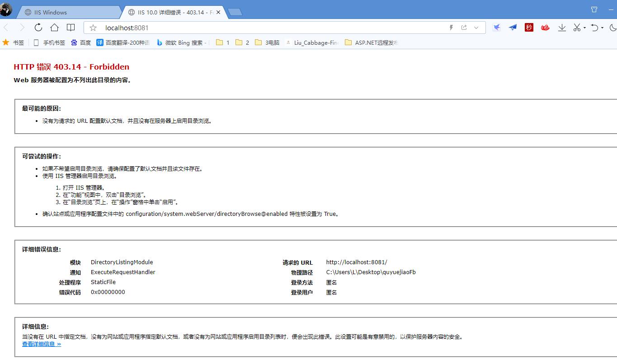This screenshot has width=617, height=364.
Task: Open the 百度 bookmark
Action: [81, 42]
